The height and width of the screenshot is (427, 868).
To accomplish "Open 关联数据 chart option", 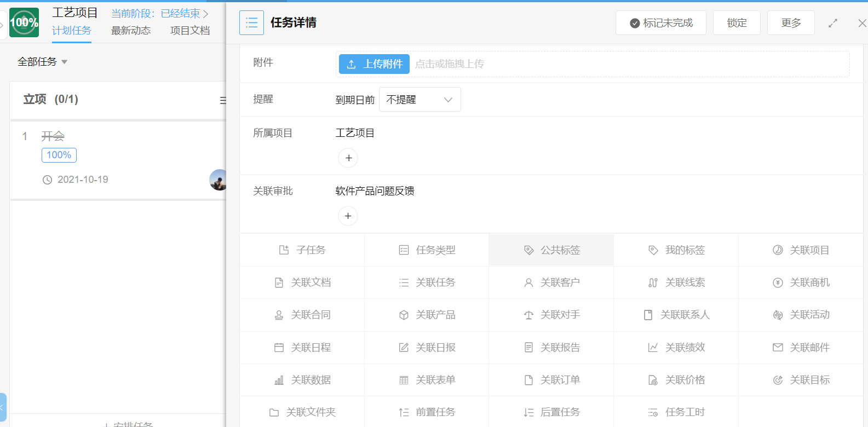I will (302, 380).
